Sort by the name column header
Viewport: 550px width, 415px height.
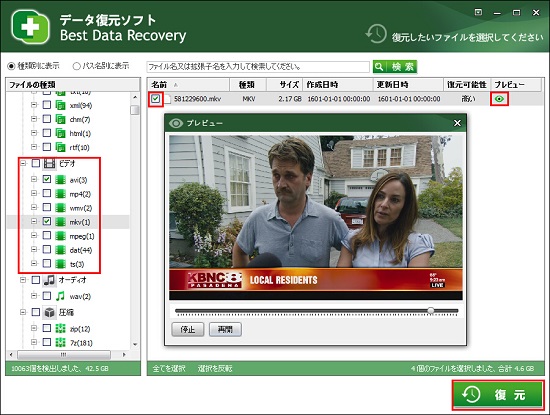188,85
